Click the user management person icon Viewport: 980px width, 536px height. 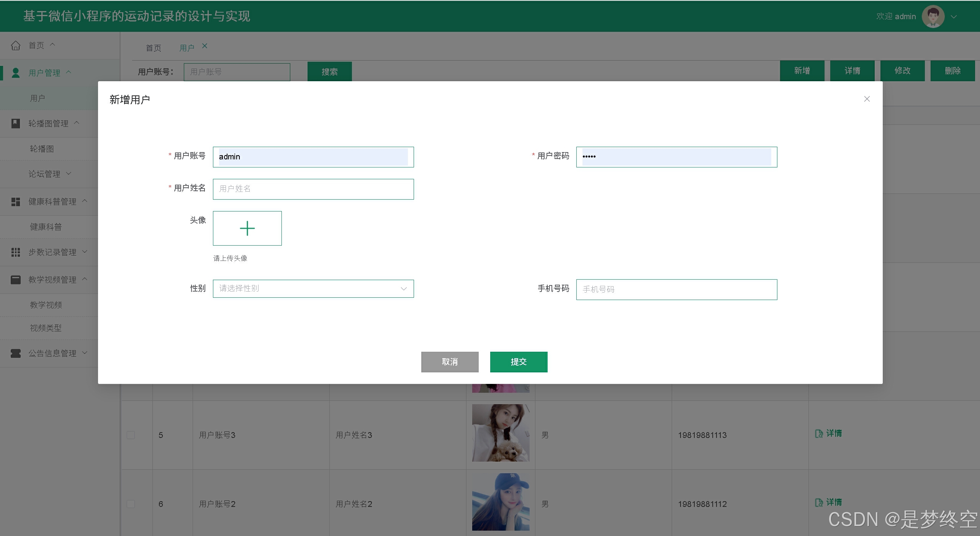16,73
